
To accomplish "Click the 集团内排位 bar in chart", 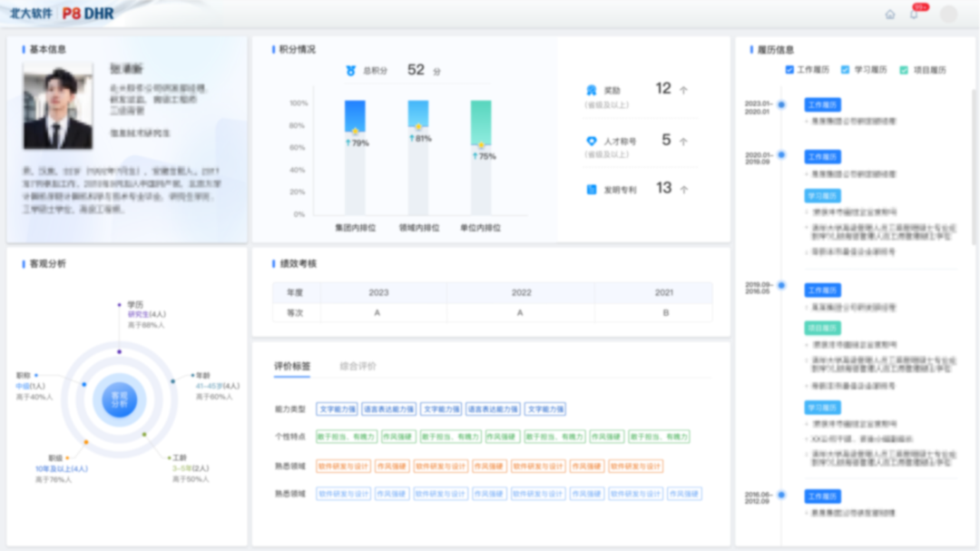I will [355, 154].
